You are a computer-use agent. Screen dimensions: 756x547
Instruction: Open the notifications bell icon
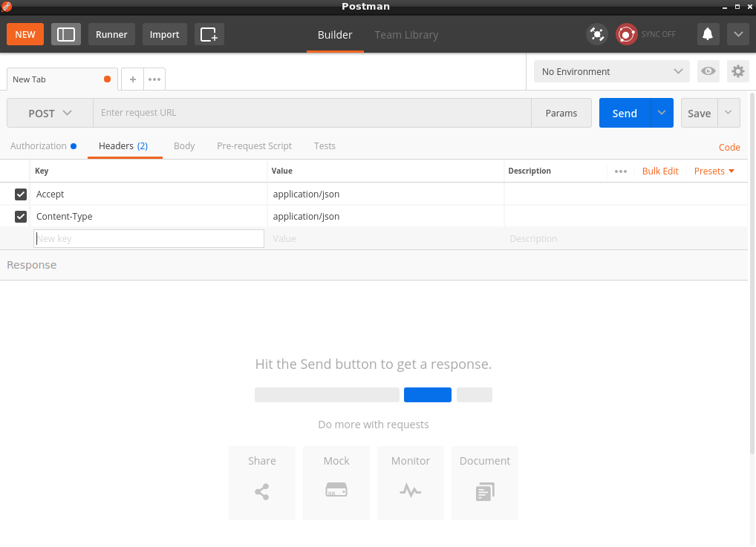click(x=708, y=34)
